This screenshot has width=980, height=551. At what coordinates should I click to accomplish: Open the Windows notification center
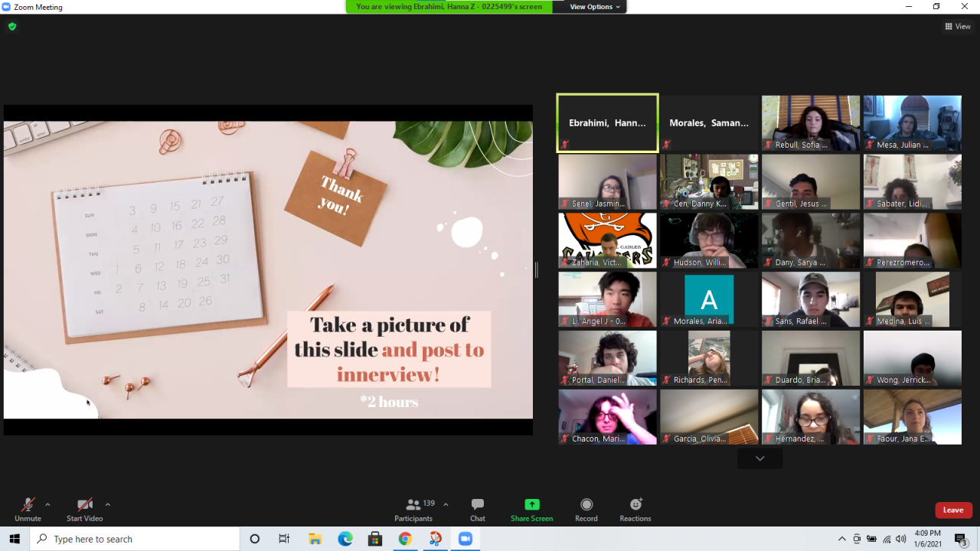pyautogui.click(x=962, y=539)
